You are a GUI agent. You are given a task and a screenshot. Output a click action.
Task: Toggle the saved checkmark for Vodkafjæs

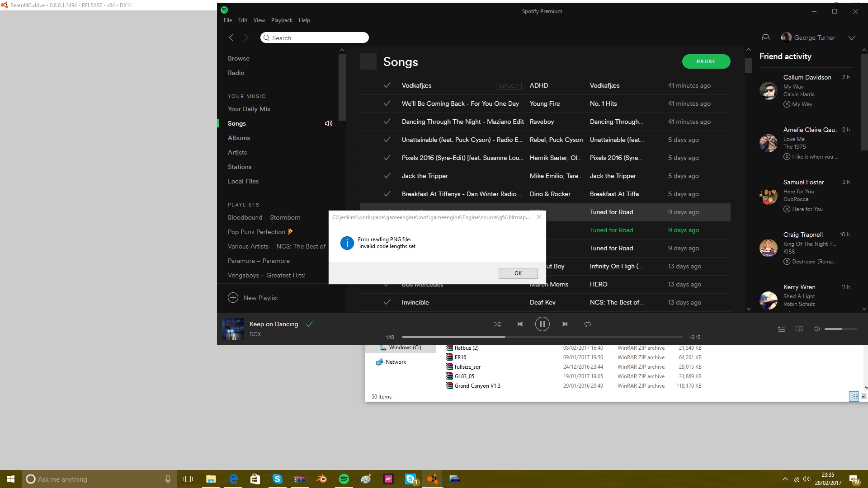(x=387, y=85)
